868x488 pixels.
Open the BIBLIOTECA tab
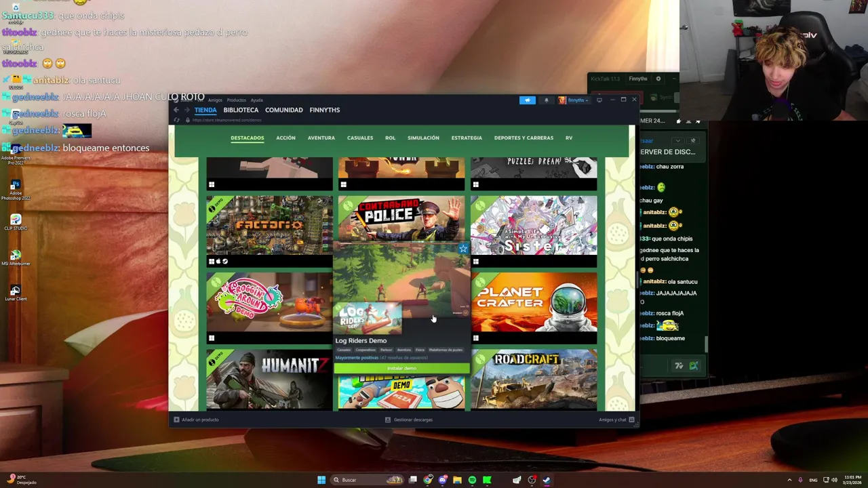(241, 110)
